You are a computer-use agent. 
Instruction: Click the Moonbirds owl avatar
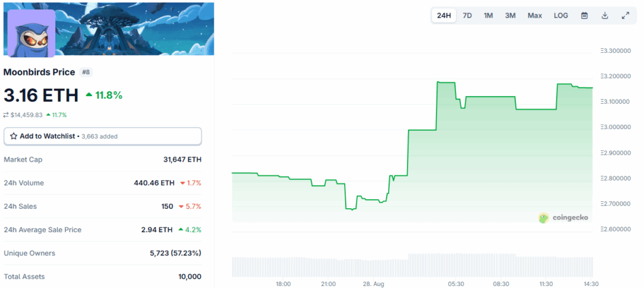click(31, 32)
